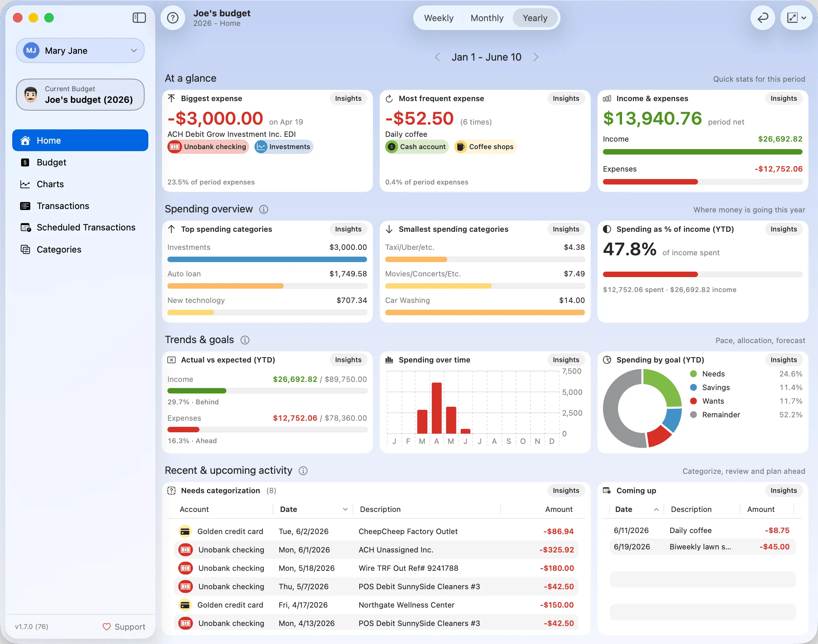Toggle the sidebar panel icon

point(139,18)
